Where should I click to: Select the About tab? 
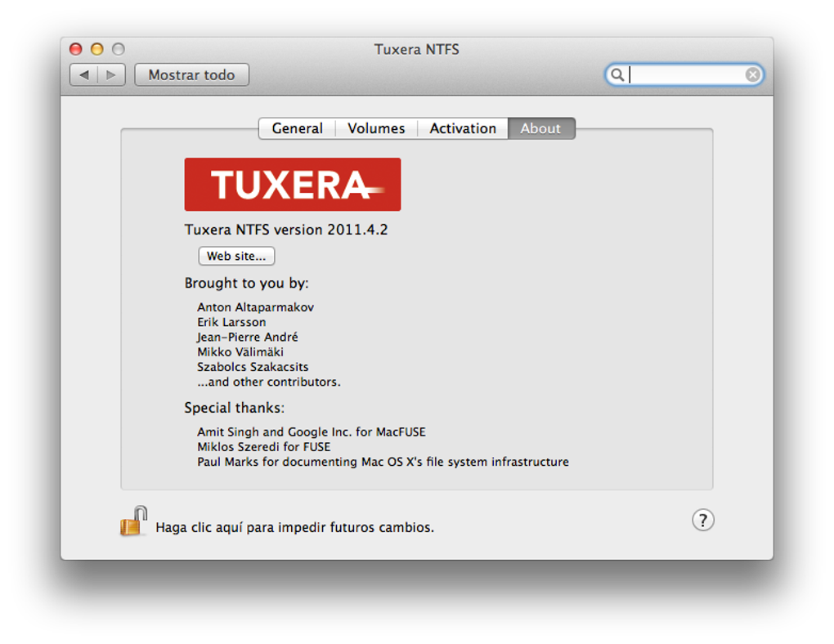pyautogui.click(x=541, y=128)
